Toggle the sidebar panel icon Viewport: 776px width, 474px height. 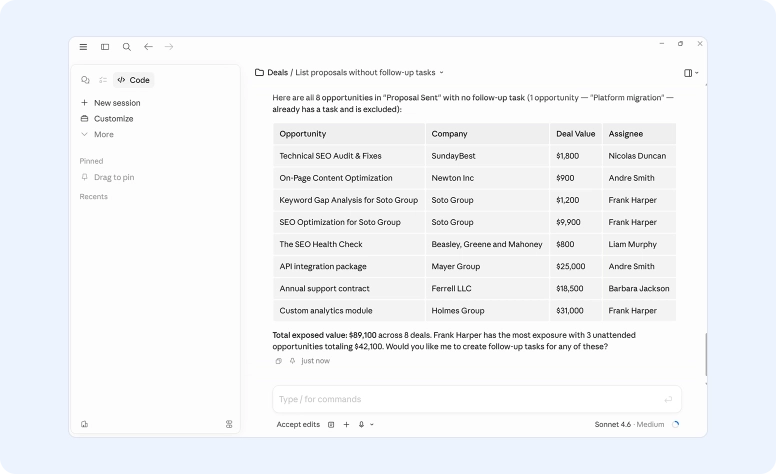(x=105, y=47)
